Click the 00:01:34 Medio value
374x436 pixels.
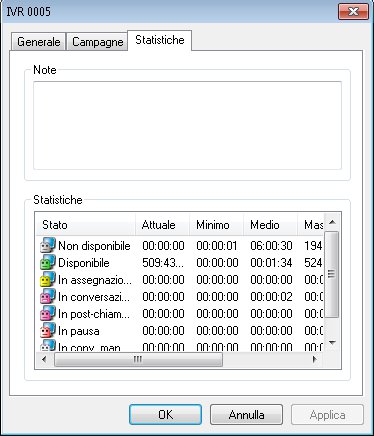[x=271, y=263]
